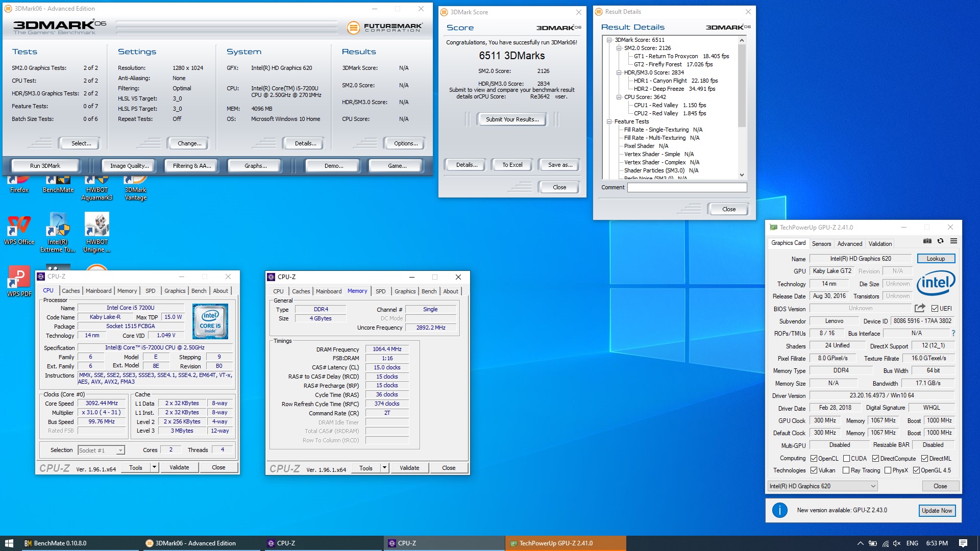
Task: Collapse the Feature Tests tree node
Action: tap(609, 121)
